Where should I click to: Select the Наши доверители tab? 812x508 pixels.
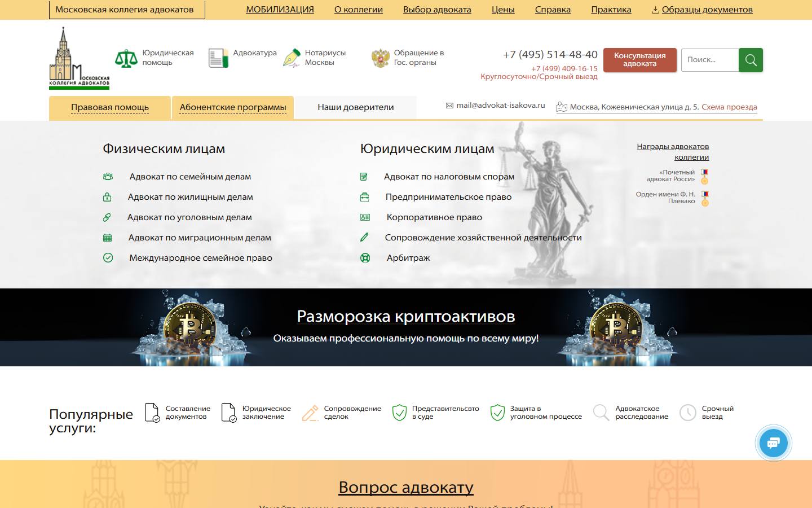click(356, 107)
